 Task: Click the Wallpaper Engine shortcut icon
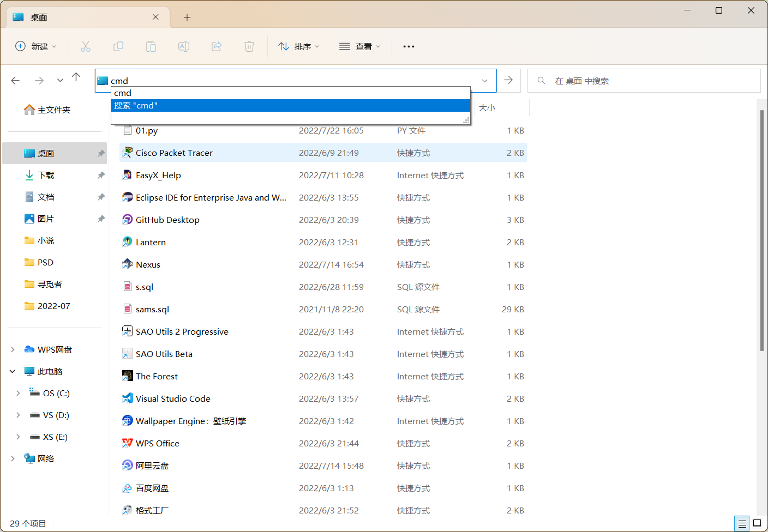(x=127, y=421)
